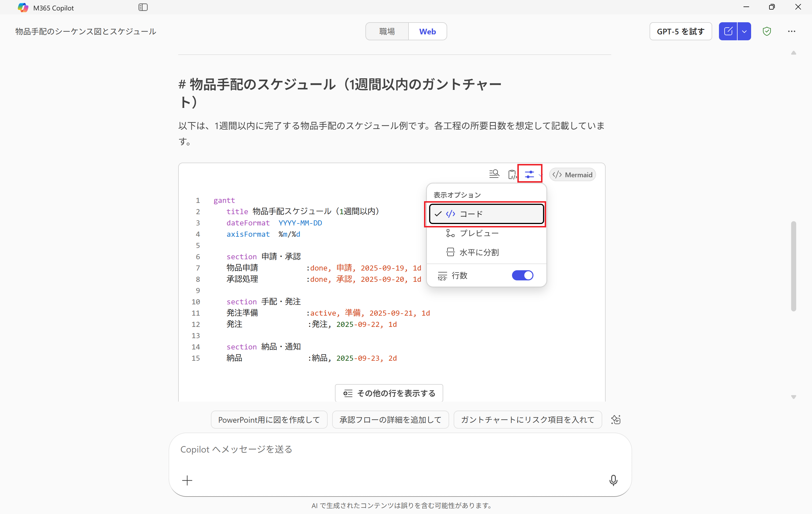Start a new chat with the compose icon

point(728,31)
